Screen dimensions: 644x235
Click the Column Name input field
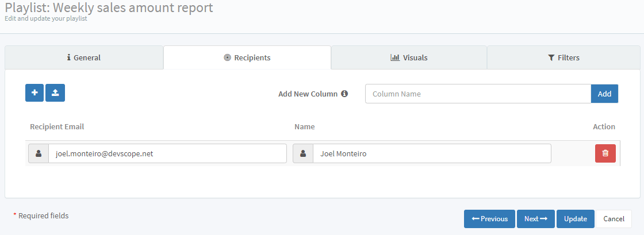(x=478, y=94)
